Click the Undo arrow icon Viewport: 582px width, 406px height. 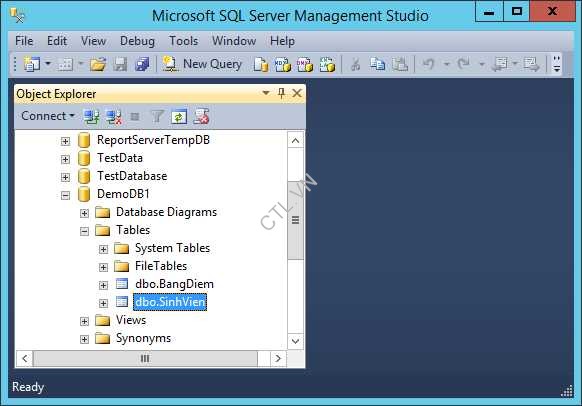pos(428,64)
